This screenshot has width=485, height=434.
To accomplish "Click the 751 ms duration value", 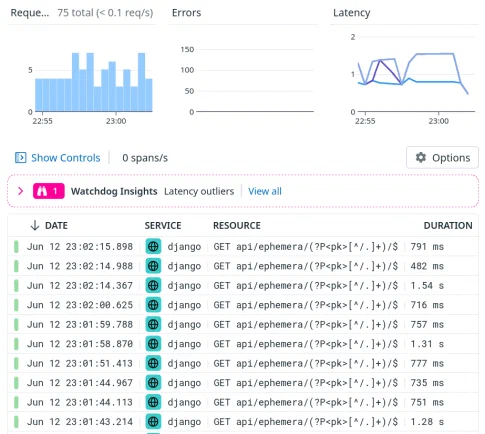I will tap(427, 402).
